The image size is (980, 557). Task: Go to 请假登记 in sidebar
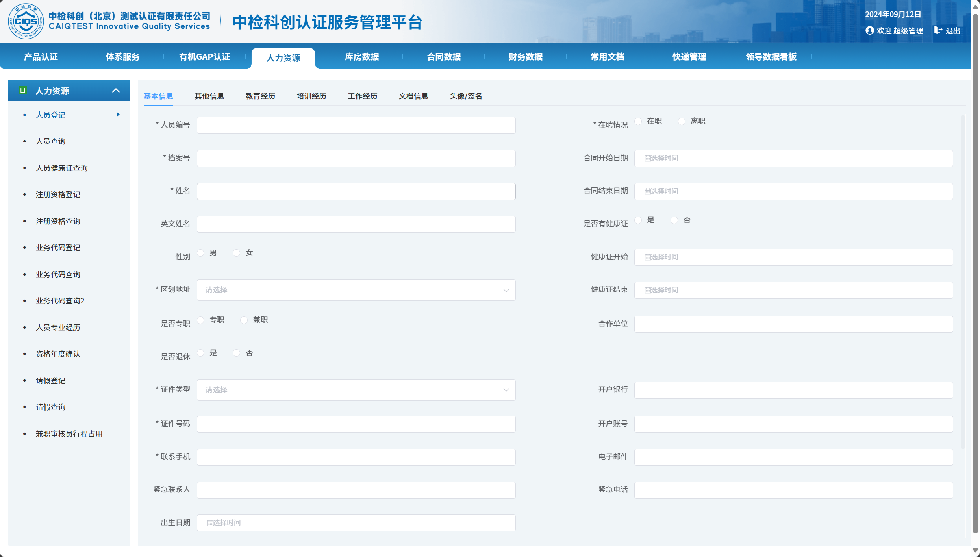tap(50, 381)
